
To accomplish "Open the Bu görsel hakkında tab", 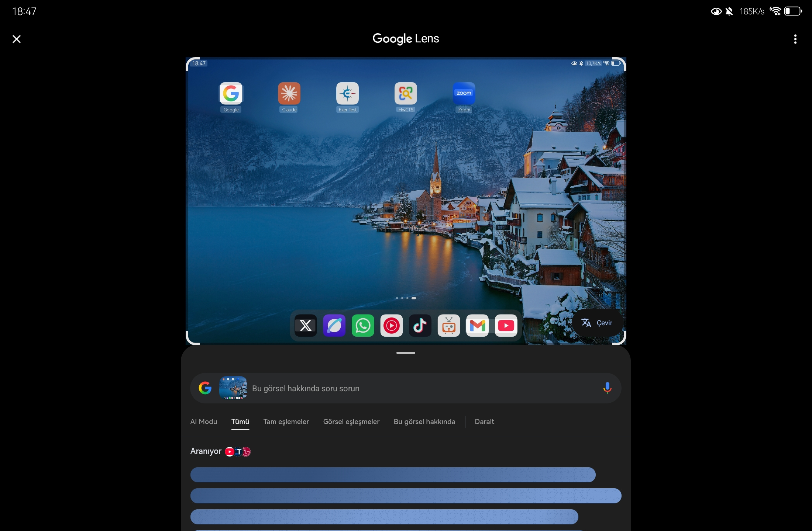I will [424, 421].
